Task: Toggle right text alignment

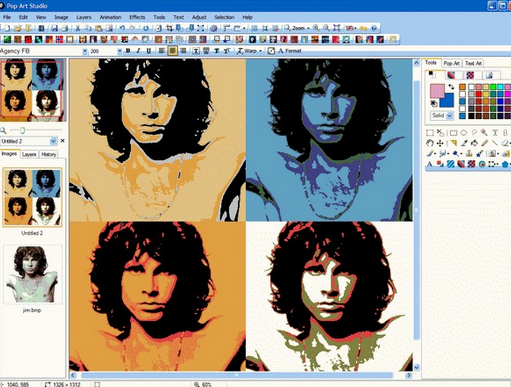Action: pyautogui.click(x=183, y=51)
